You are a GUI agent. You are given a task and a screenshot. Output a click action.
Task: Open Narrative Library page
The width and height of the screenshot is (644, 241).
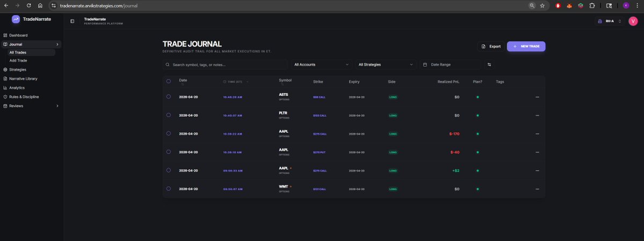pyautogui.click(x=23, y=79)
